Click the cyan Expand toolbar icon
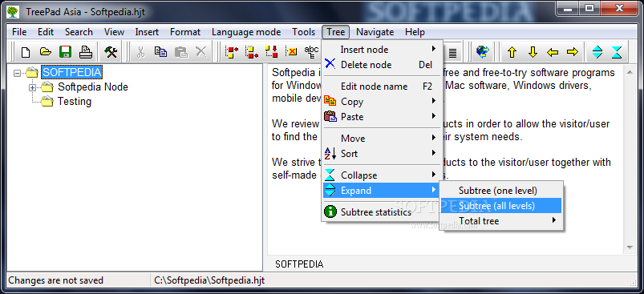This screenshot has width=644, height=294. 597,52
